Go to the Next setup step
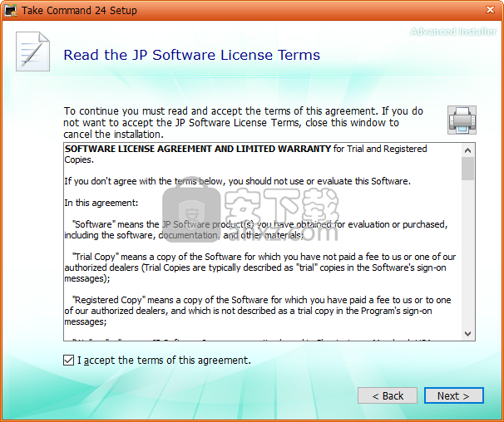This screenshot has height=422, width=504. (453, 395)
